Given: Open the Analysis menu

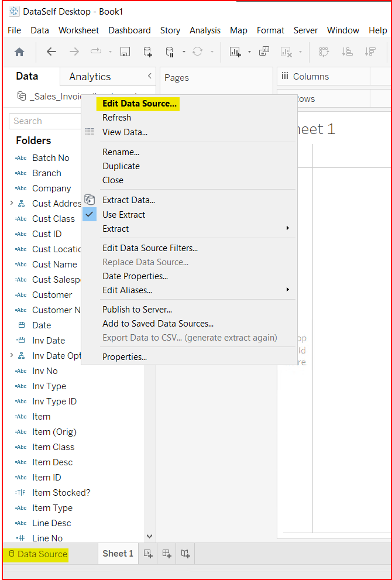Looking at the screenshot, I should click(205, 30).
